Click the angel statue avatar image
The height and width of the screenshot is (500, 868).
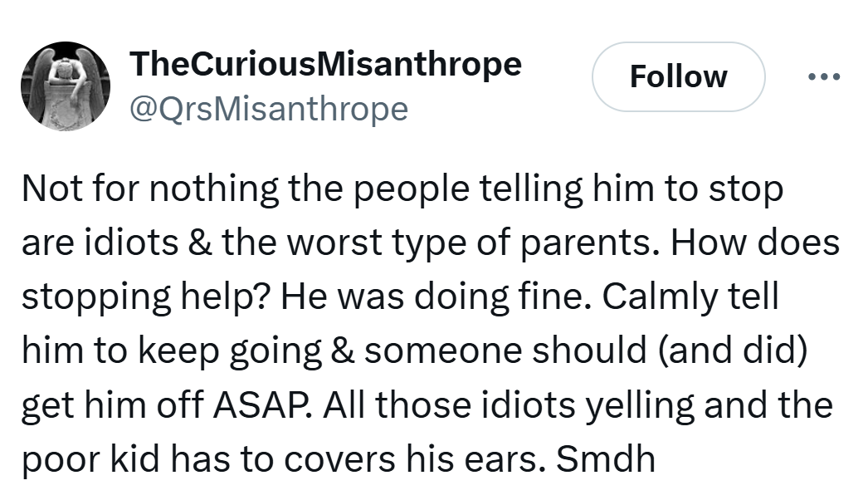coord(65,86)
